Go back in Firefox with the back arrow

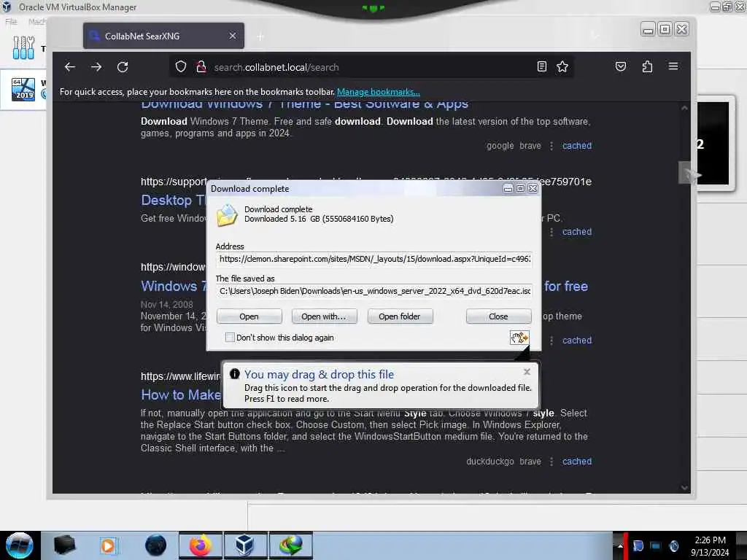[x=70, y=67]
